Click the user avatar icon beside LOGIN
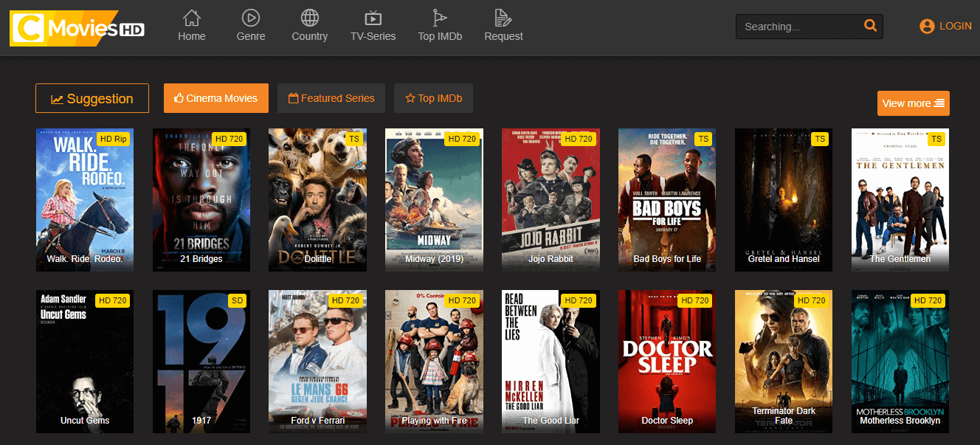 927,26
